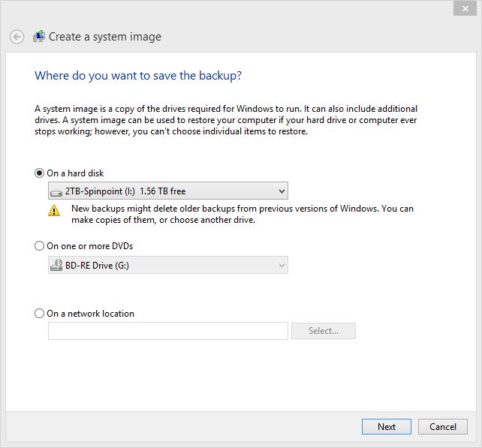Click the warning message about older backups
This screenshot has width=482, height=448.
243,214
